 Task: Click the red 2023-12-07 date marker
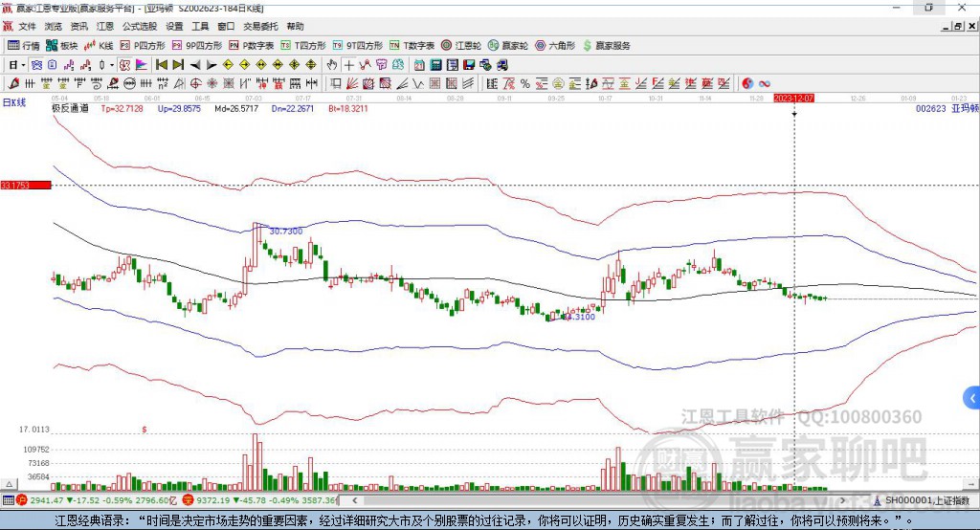pos(793,99)
